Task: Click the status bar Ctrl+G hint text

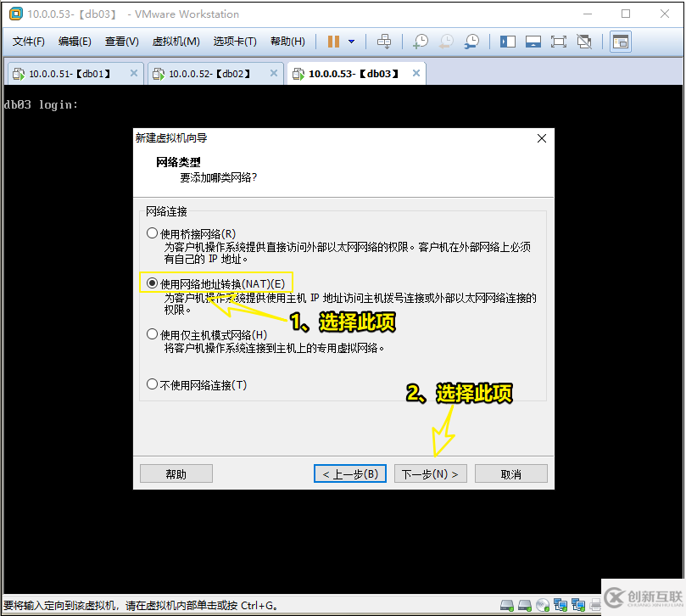Action: coord(140,606)
